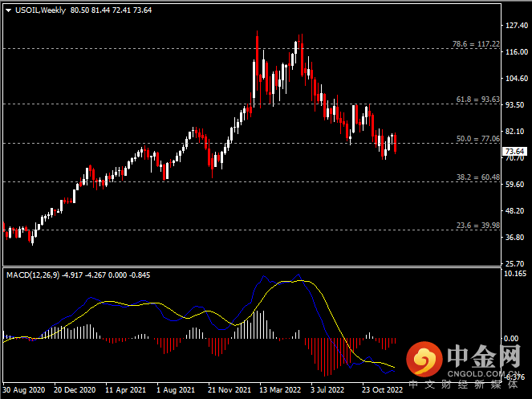Select the 61.8 = 93.63 Fibonacci label
Image resolution: width=532 pixels, height=399 pixels.
(477, 100)
